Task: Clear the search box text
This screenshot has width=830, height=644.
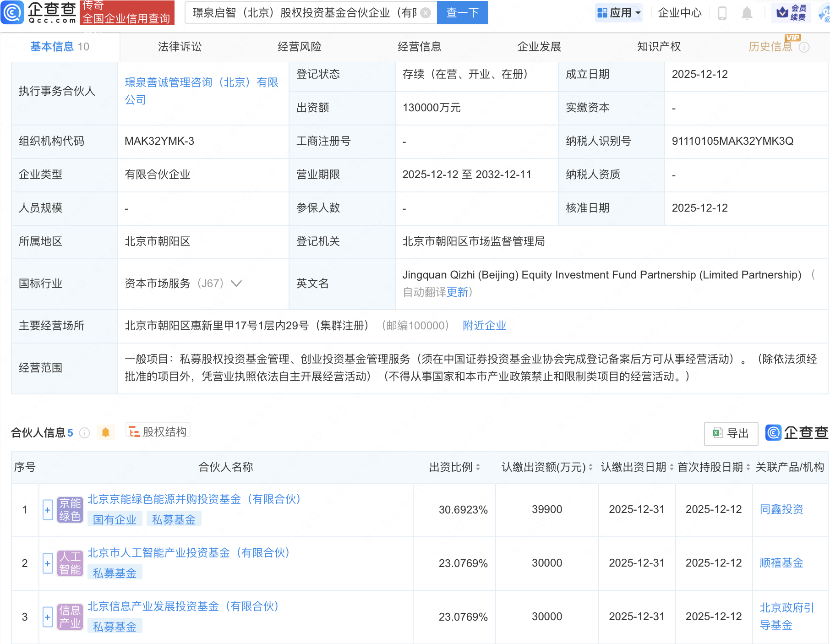Action: 426,13
